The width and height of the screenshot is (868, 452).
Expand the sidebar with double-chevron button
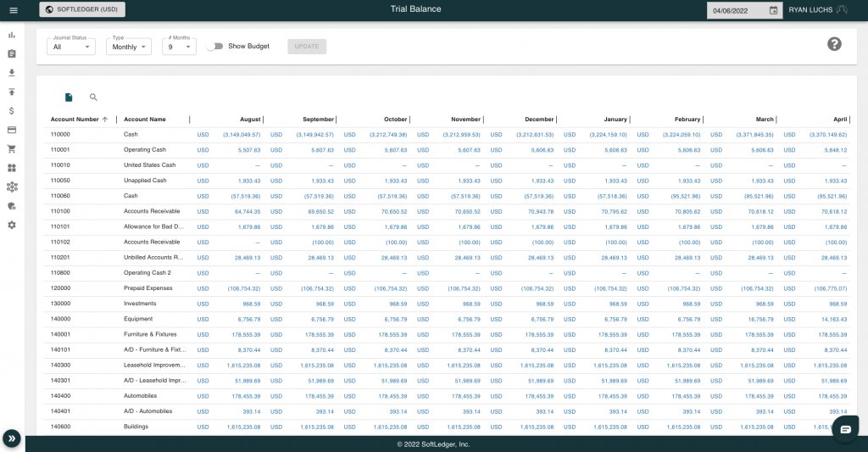click(12, 438)
